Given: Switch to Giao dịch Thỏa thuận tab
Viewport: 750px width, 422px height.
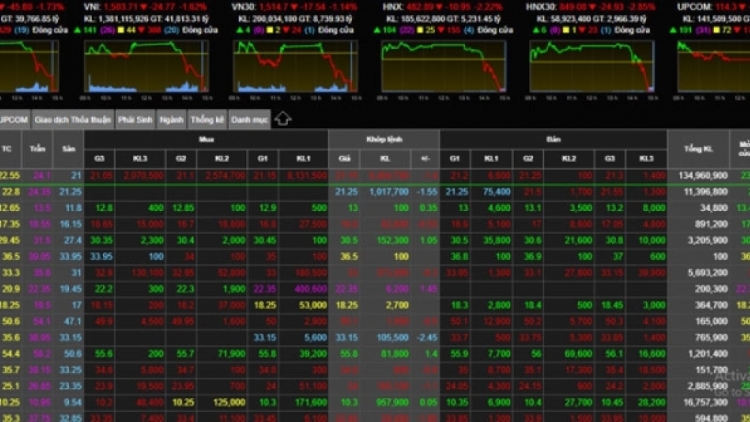Looking at the screenshot, I should 72,119.
